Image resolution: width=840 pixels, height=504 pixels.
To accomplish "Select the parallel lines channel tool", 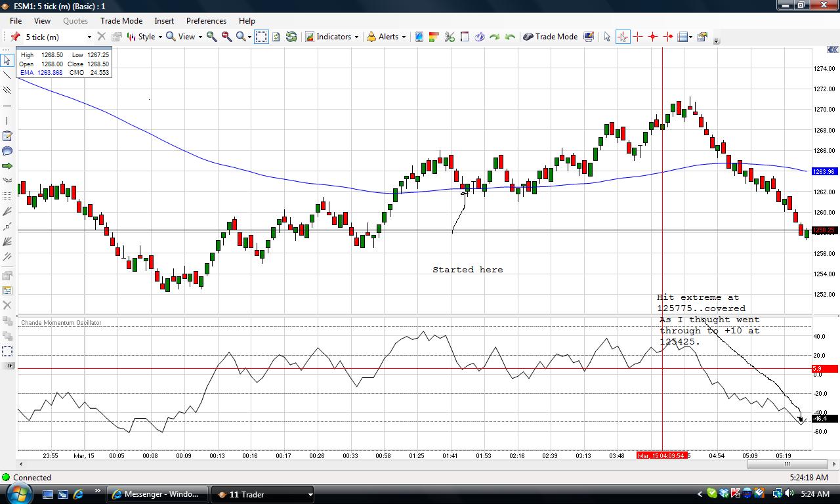I will (7, 91).
